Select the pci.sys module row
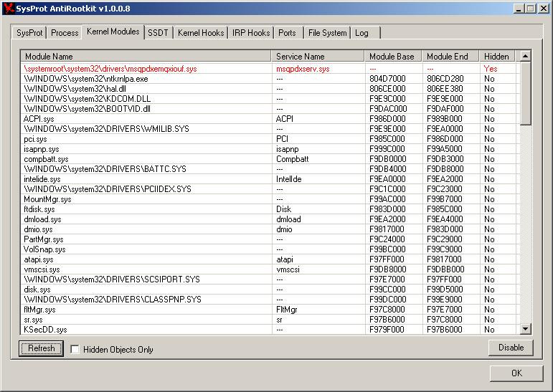This screenshot has height=392, width=553. 270,139
